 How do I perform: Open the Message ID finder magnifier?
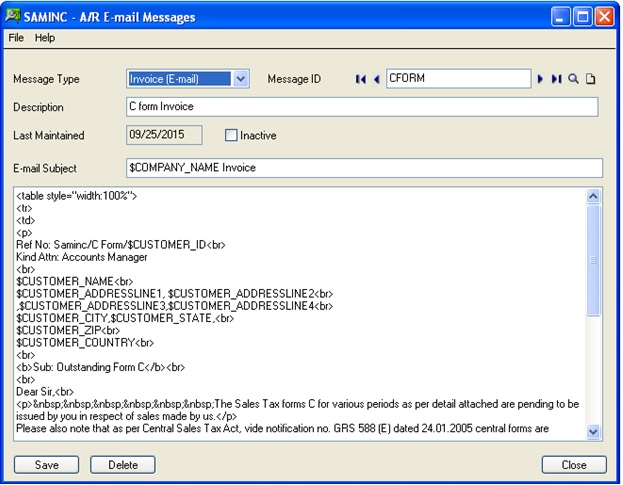coord(573,79)
